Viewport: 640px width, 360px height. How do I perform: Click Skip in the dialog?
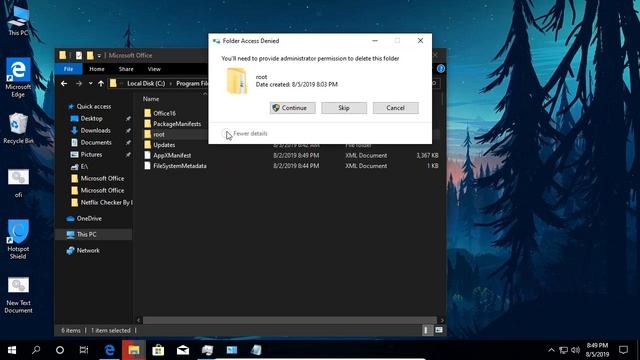(x=344, y=108)
